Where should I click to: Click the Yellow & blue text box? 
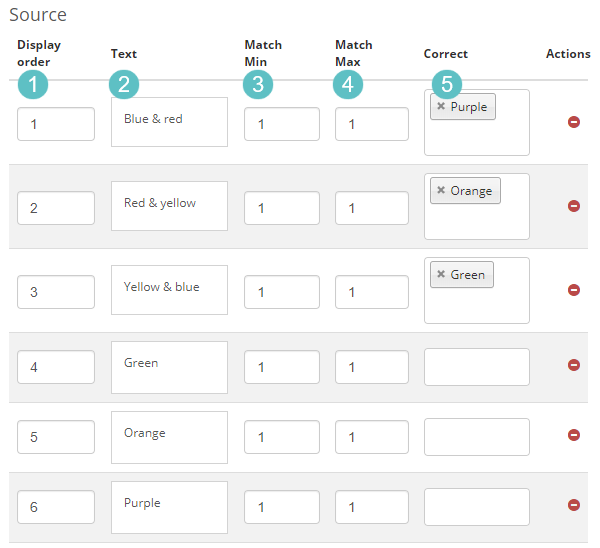[x=169, y=290]
